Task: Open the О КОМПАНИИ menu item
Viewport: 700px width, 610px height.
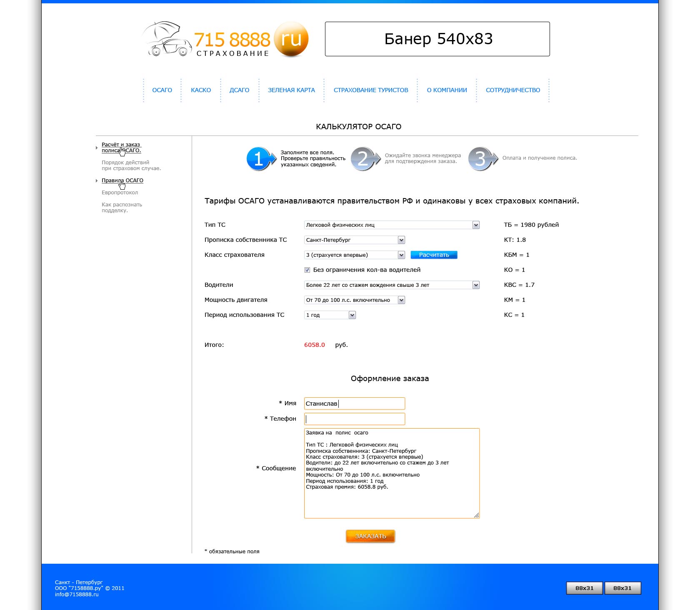Action: (x=447, y=90)
